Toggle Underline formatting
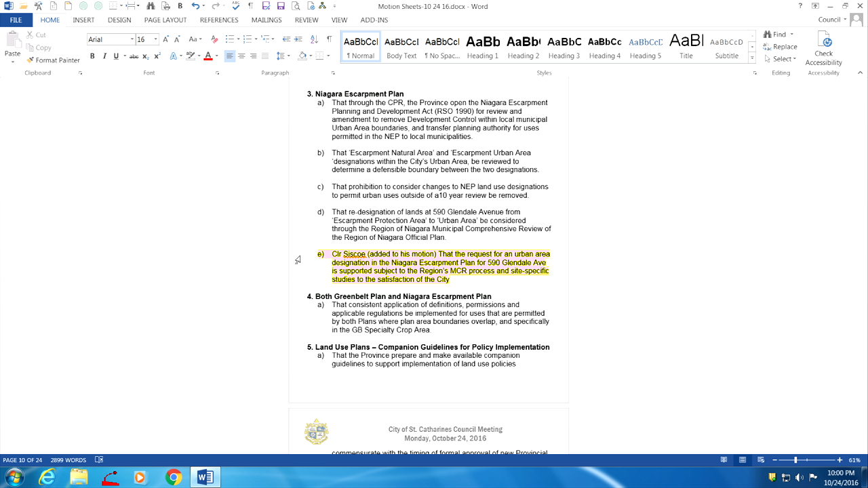The image size is (868, 488). point(116,56)
